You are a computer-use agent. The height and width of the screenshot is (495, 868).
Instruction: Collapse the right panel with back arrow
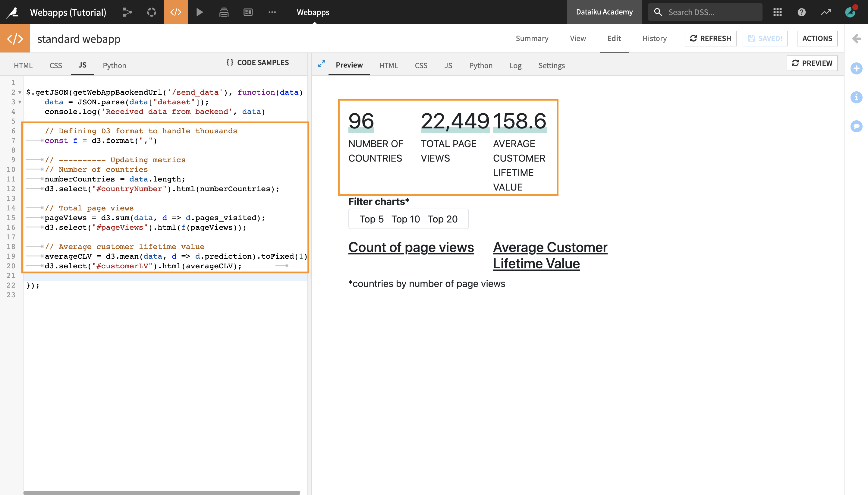click(857, 38)
